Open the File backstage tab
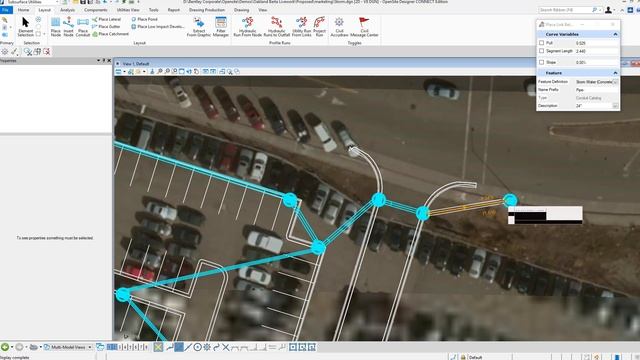Image resolution: width=640 pixels, height=360 pixels. [x=6, y=10]
